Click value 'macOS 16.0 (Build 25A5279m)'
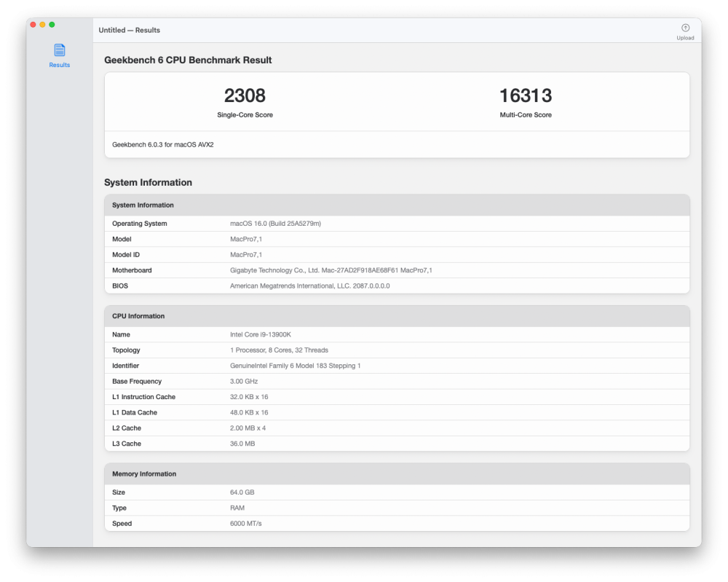The height and width of the screenshot is (582, 728). [x=275, y=224]
